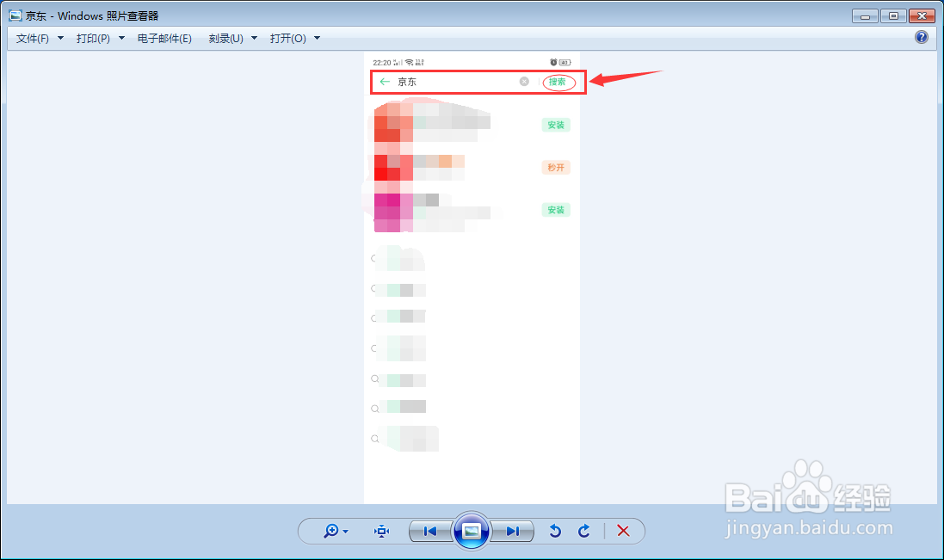Click the displayed phone screenshot image
Image resolution: width=944 pixels, height=560 pixels.
click(472, 278)
